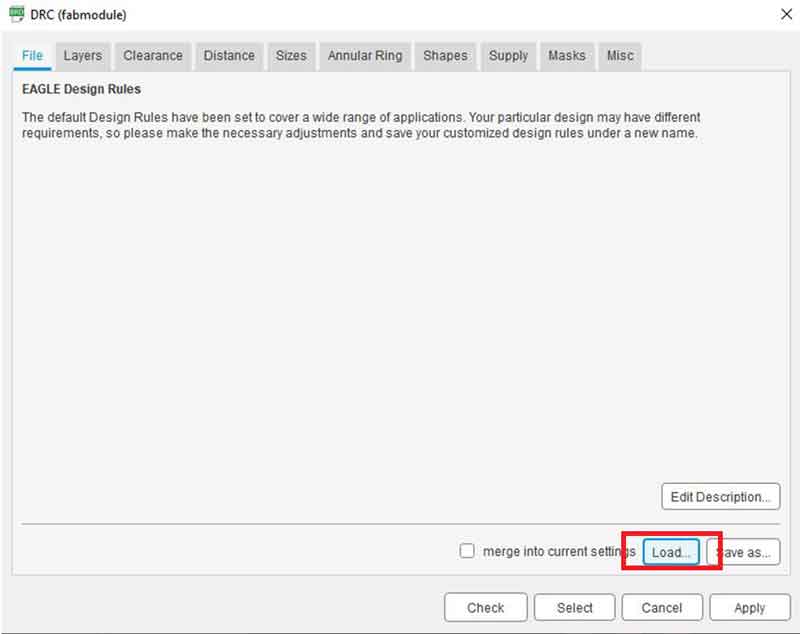Cancel the DRC dialog
This screenshot has height=634, width=800.
pyautogui.click(x=662, y=607)
